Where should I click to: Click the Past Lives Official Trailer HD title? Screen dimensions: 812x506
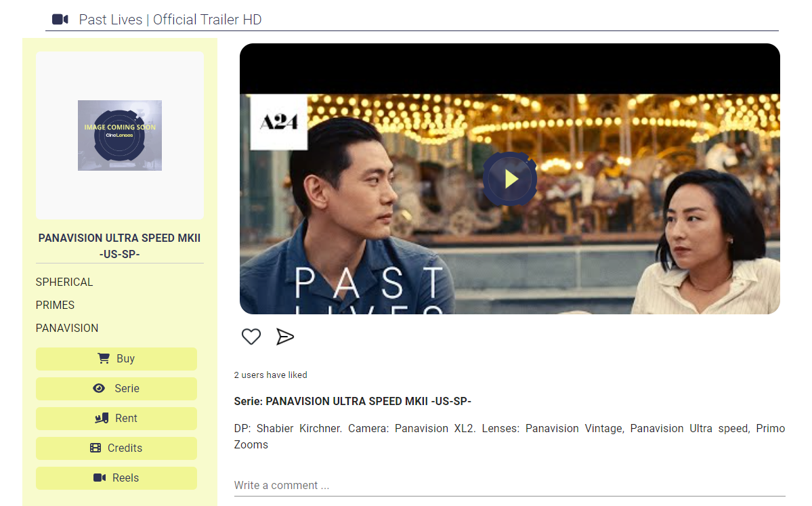pyautogui.click(x=171, y=20)
